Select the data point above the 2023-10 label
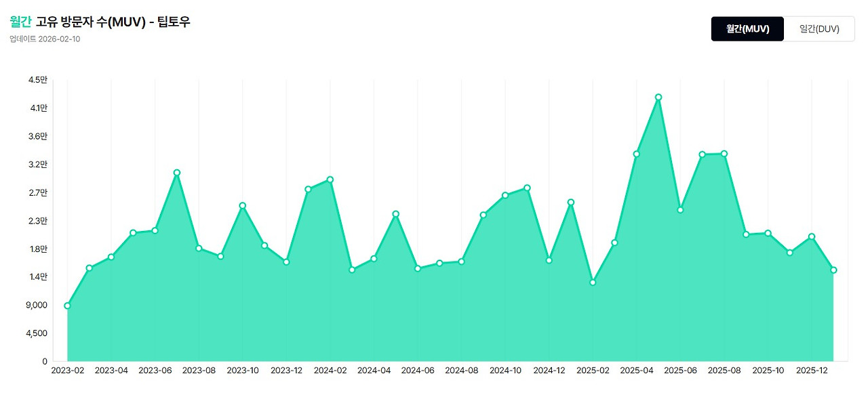 (x=242, y=205)
